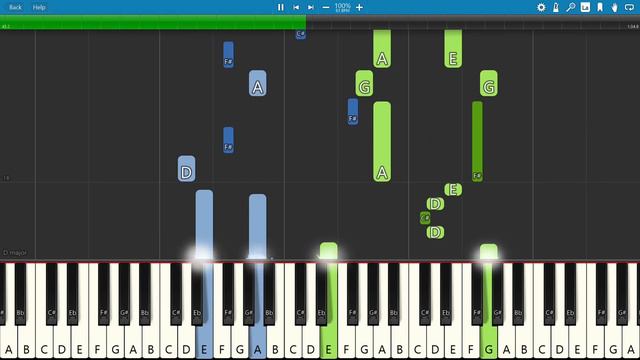Toggle the loop icon

pos(629,7)
